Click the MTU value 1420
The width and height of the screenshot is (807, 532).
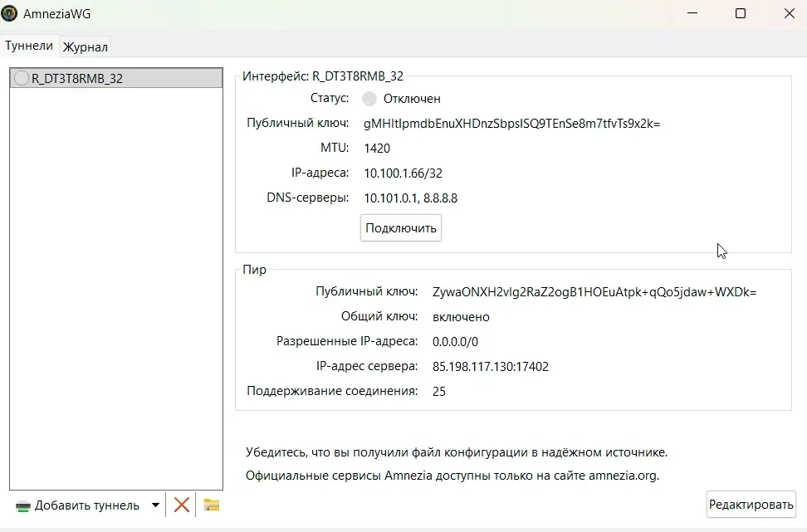pyautogui.click(x=376, y=148)
